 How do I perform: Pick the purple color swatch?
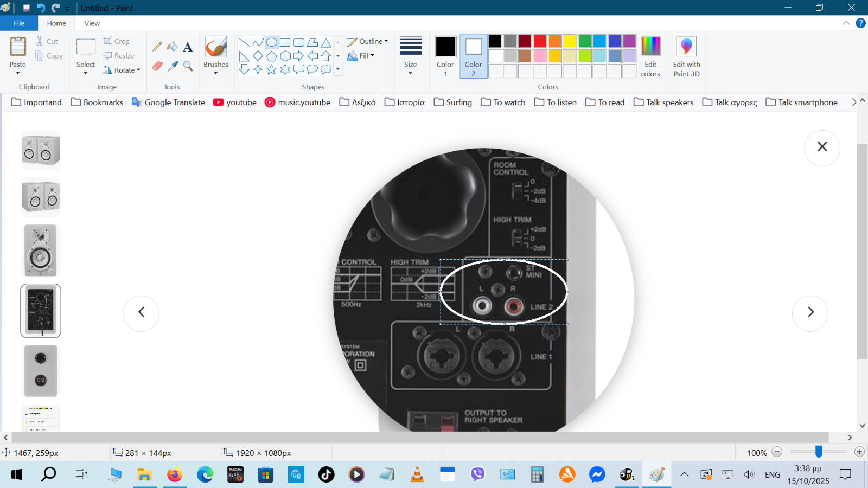coord(630,42)
